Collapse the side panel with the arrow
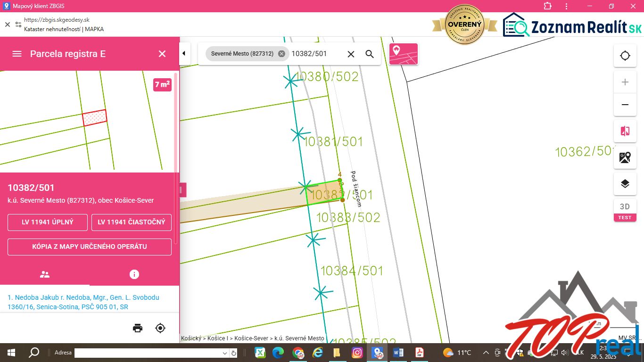The height and width of the screenshot is (362, 644). (x=183, y=54)
